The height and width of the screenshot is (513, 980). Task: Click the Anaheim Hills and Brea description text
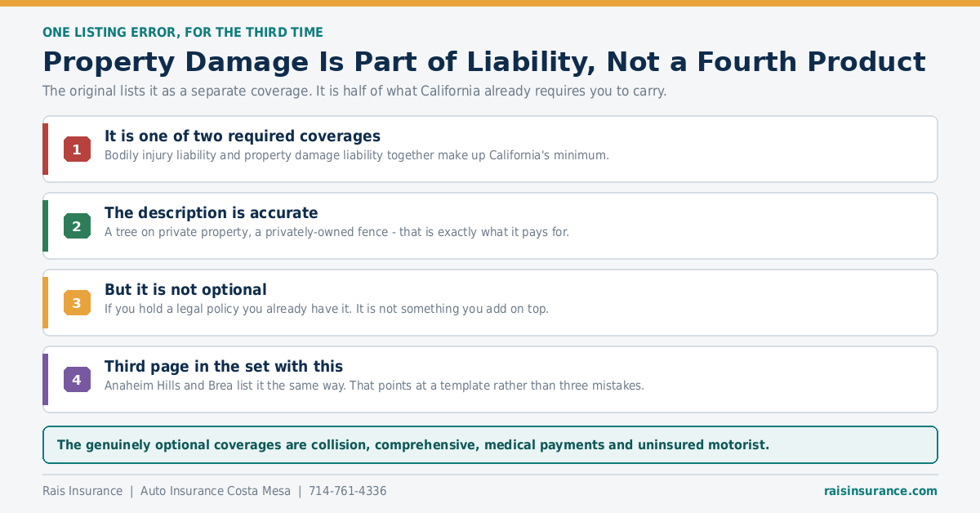(374, 386)
